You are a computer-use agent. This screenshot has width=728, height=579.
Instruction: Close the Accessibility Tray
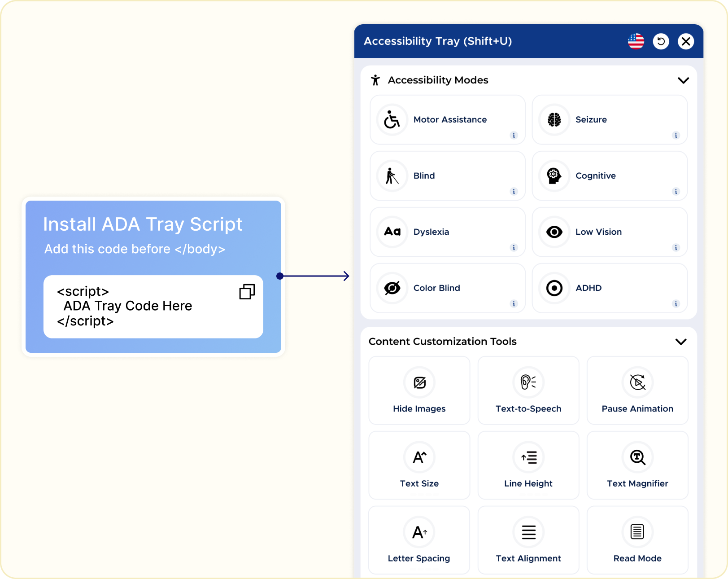(686, 41)
